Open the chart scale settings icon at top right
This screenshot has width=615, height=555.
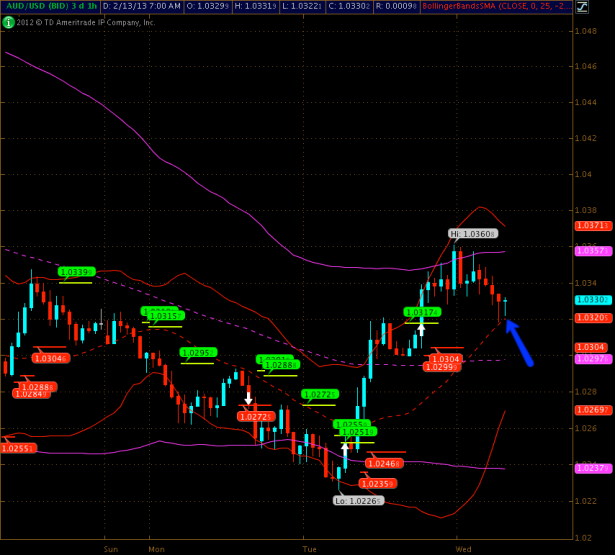click(x=582, y=7)
